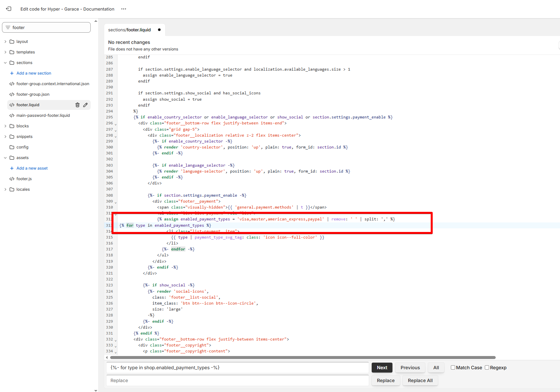This screenshot has height=392, width=560.
Task: Open main-password-footer.liquid file
Action: [x=43, y=115]
